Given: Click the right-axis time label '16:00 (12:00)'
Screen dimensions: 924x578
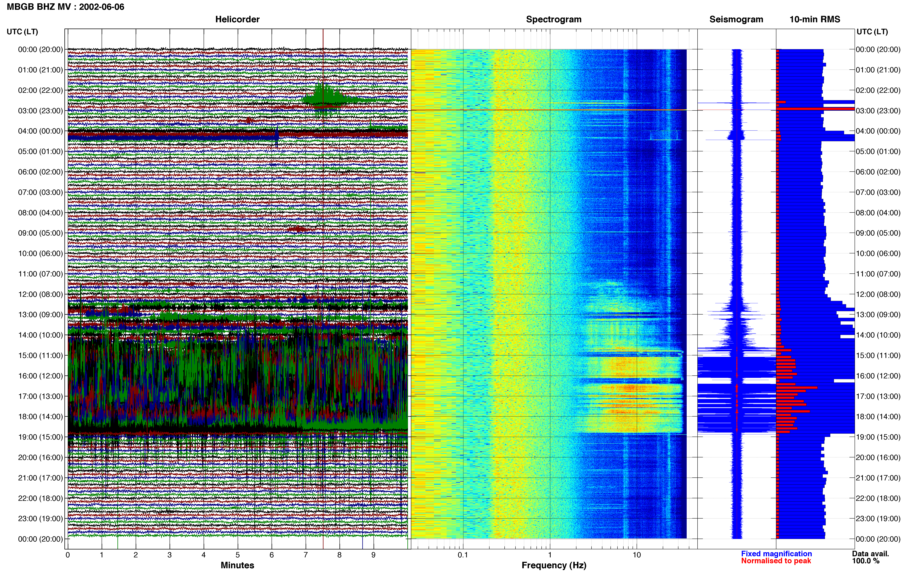Looking at the screenshot, I should click(x=878, y=376).
